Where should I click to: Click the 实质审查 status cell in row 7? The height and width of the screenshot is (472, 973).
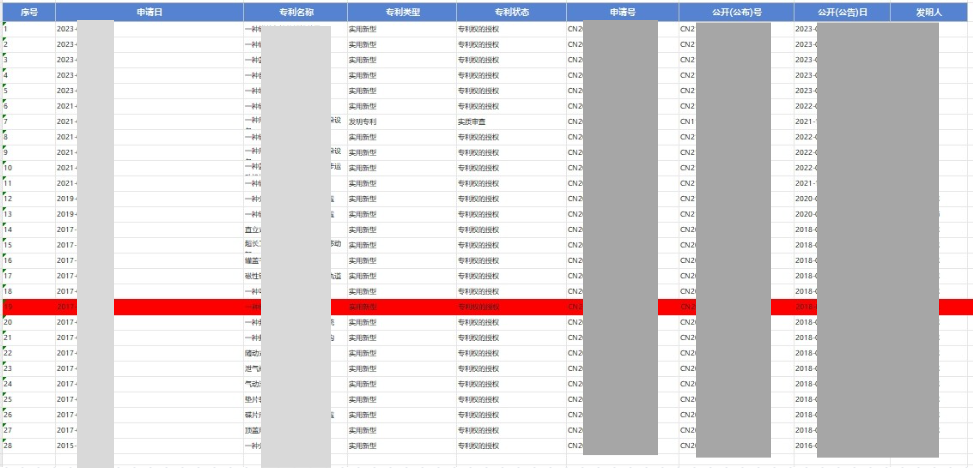tap(511, 122)
